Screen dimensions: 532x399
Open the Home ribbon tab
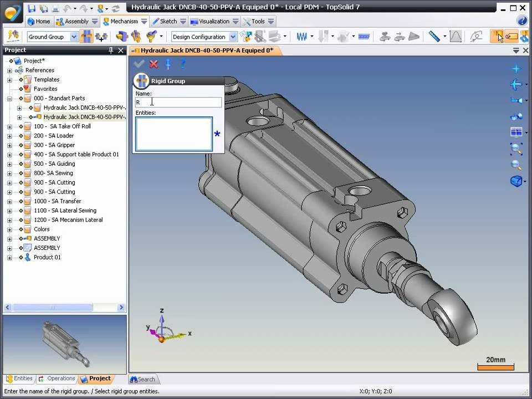(39, 22)
